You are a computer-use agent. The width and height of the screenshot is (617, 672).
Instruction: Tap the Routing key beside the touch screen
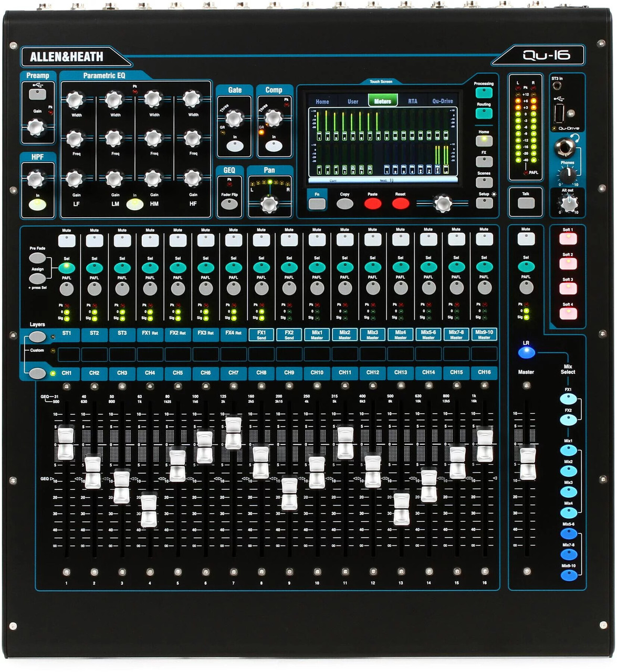click(x=484, y=113)
